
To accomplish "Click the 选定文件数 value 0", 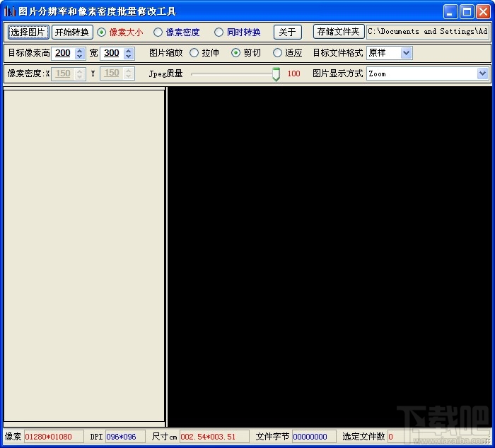I will [391, 437].
